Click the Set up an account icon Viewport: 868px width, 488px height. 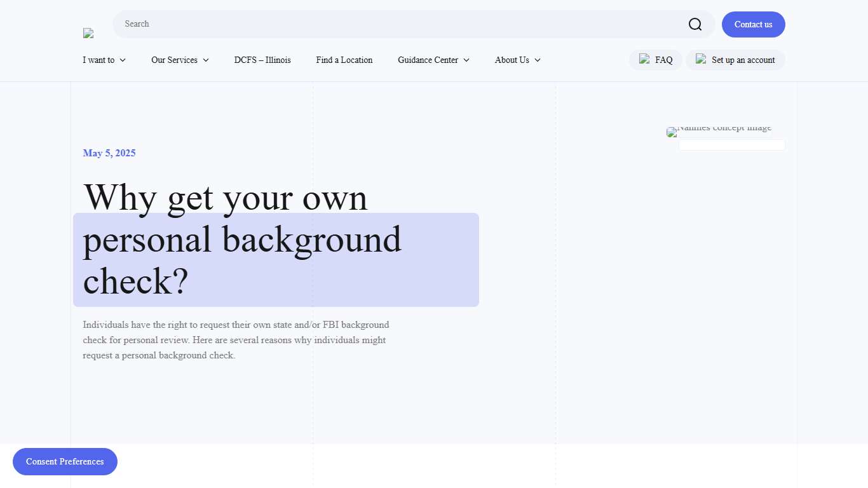point(701,59)
